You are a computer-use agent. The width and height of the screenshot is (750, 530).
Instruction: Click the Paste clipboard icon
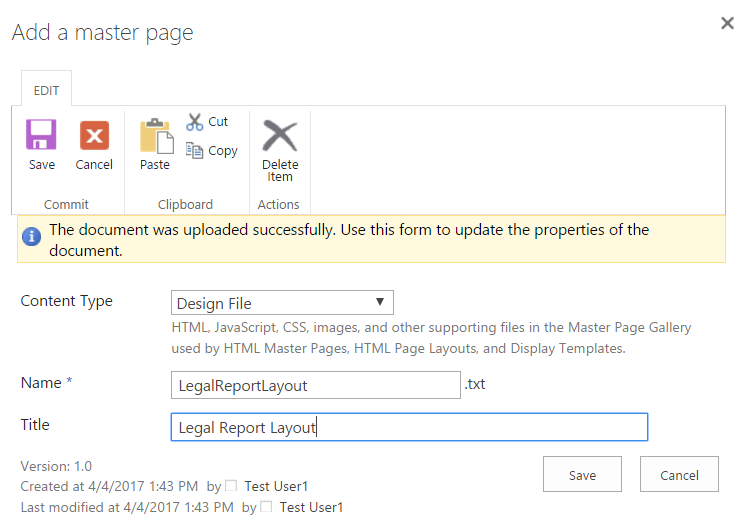pos(155,135)
